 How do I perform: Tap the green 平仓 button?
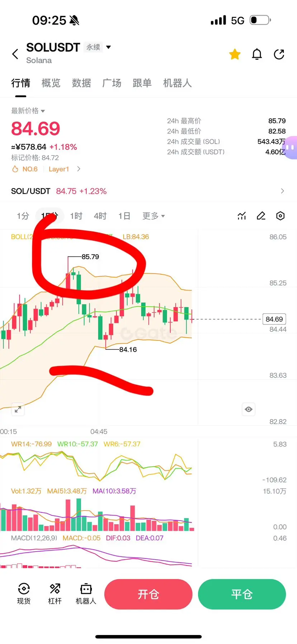pyautogui.click(x=242, y=594)
